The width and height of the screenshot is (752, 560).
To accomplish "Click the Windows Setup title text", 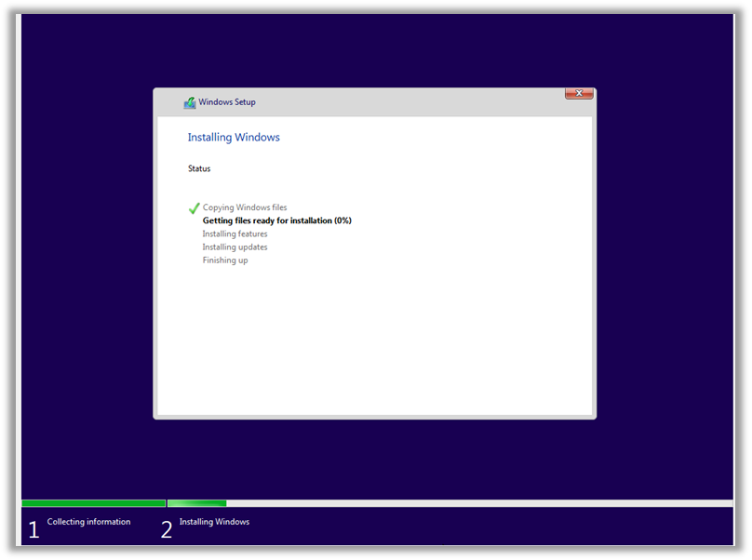I will [227, 102].
